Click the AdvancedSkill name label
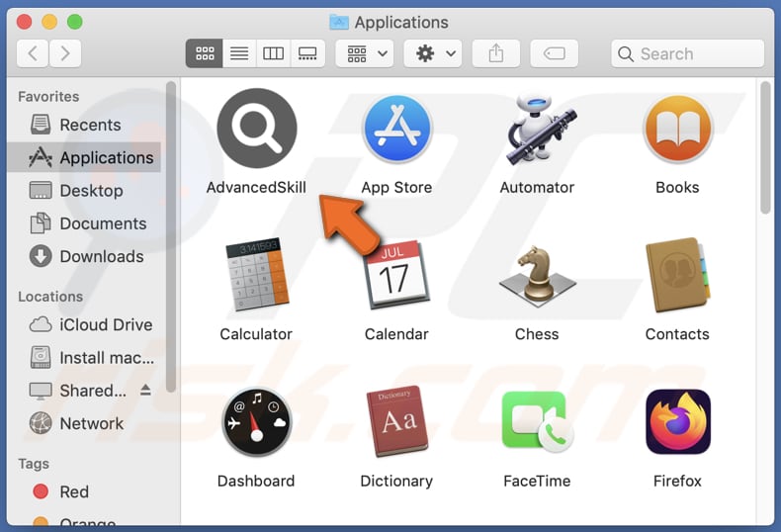Screen dimensions: 781x532 pos(256,187)
